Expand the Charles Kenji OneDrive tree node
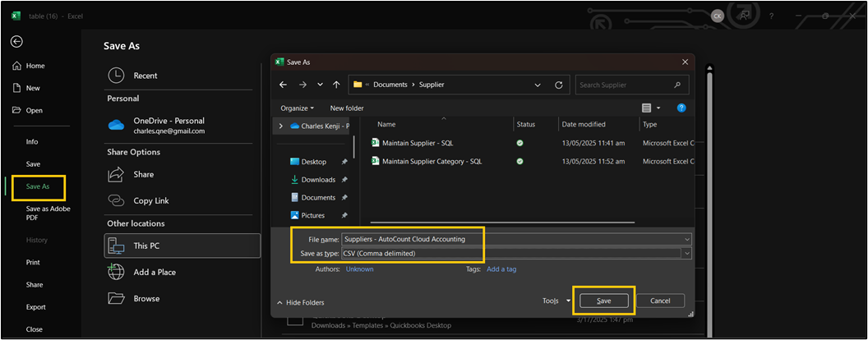 pos(280,126)
